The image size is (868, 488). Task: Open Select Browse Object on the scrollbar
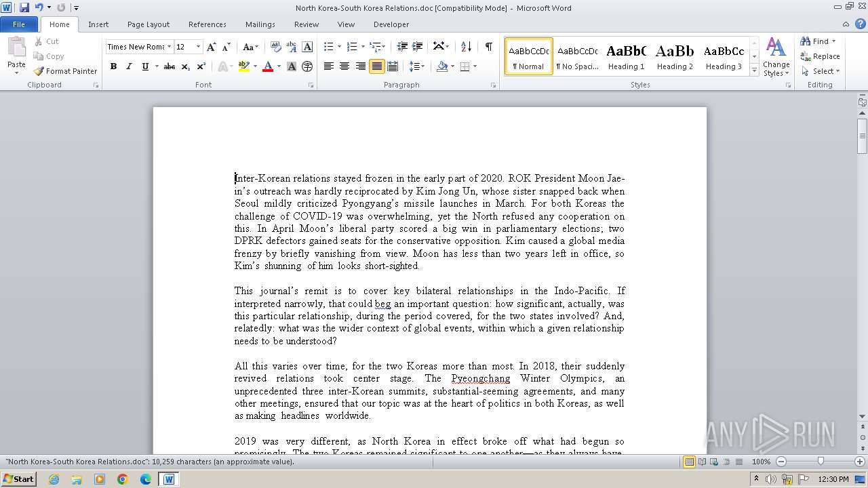863,439
